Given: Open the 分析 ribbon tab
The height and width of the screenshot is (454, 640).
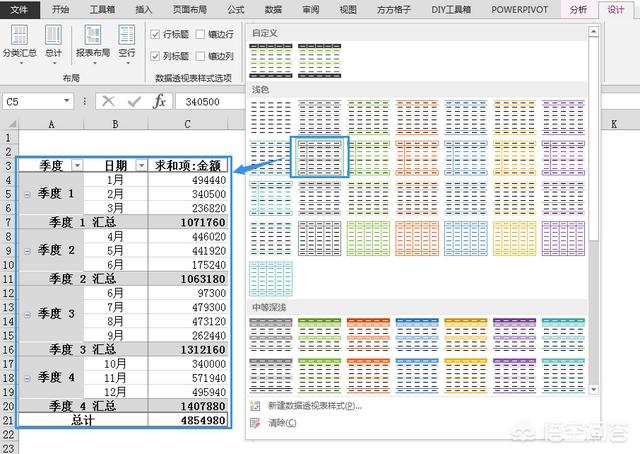Looking at the screenshot, I should click(x=578, y=9).
